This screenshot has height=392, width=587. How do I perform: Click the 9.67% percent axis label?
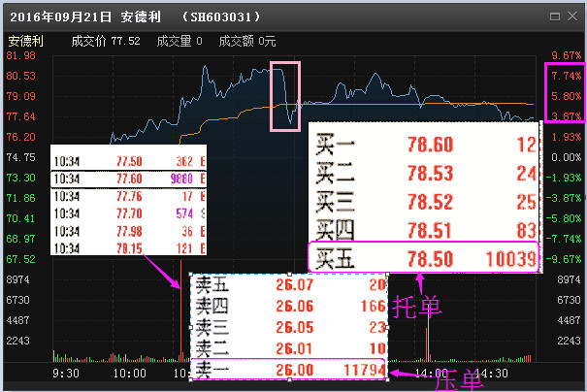(566, 55)
